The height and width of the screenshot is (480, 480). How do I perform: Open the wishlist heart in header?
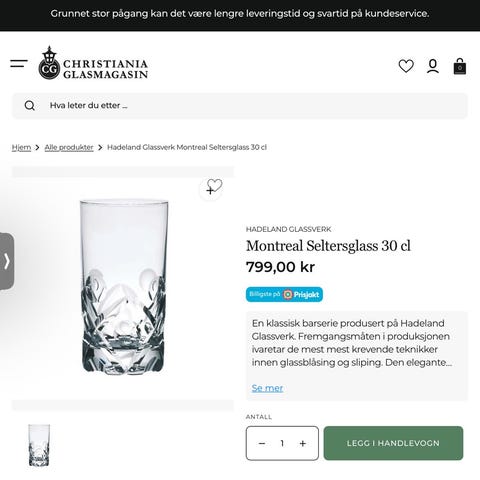tap(406, 66)
